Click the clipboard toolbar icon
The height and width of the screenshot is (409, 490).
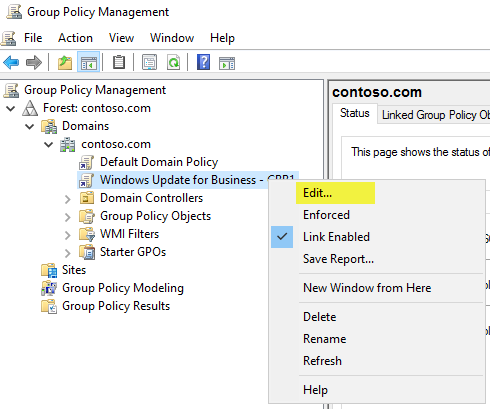click(119, 62)
